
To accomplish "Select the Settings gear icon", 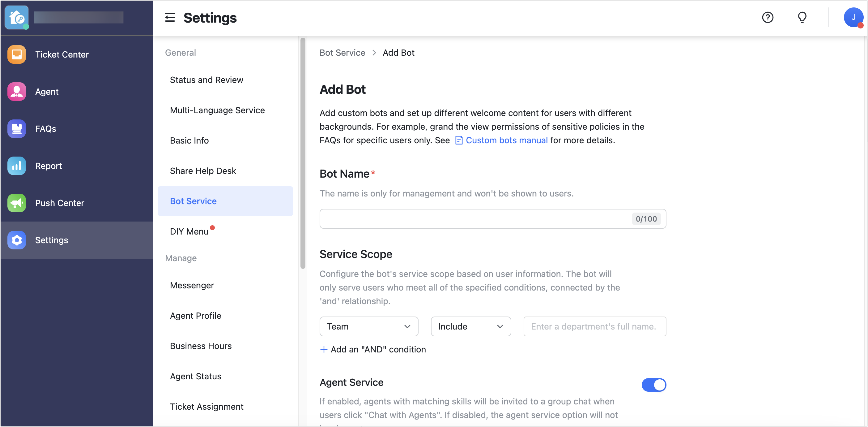I will tap(16, 240).
